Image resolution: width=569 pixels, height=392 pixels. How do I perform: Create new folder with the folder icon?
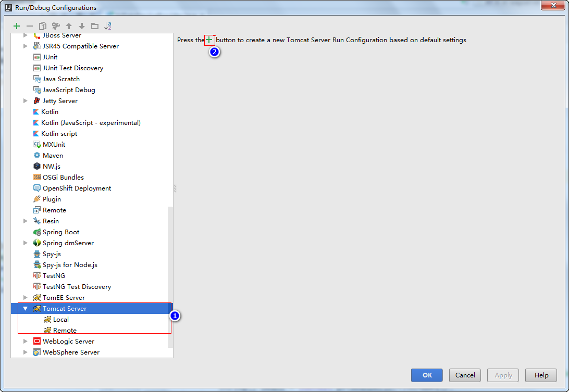tap(95, 26)
